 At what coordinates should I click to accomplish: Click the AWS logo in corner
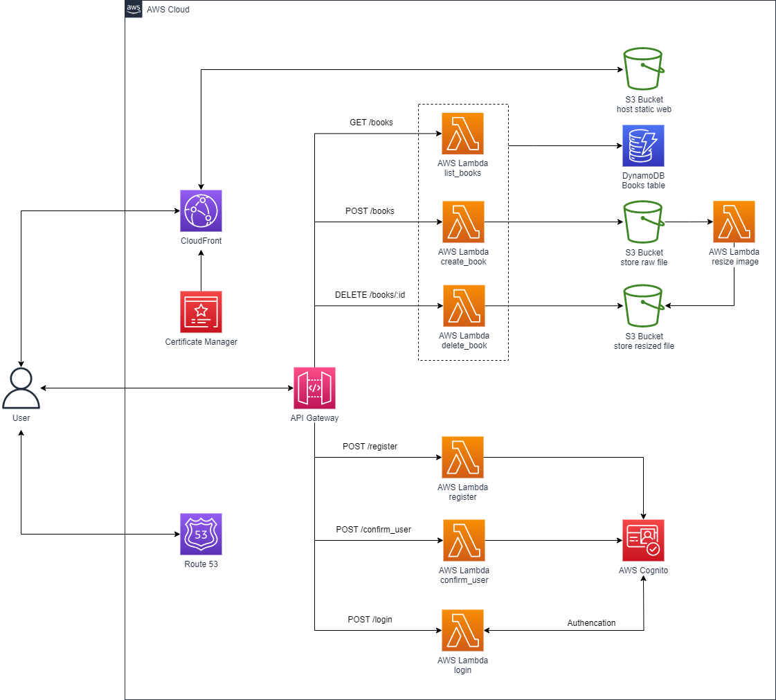click(134, 8)
